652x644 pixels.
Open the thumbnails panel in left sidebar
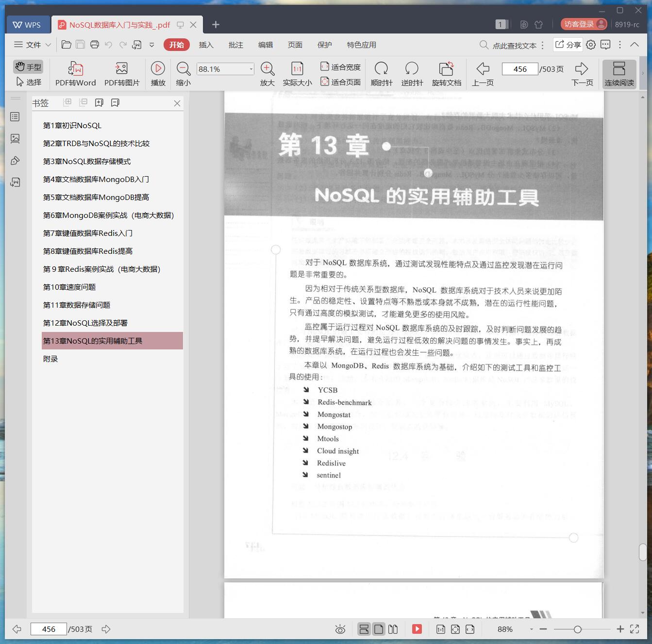click(15, 139)
